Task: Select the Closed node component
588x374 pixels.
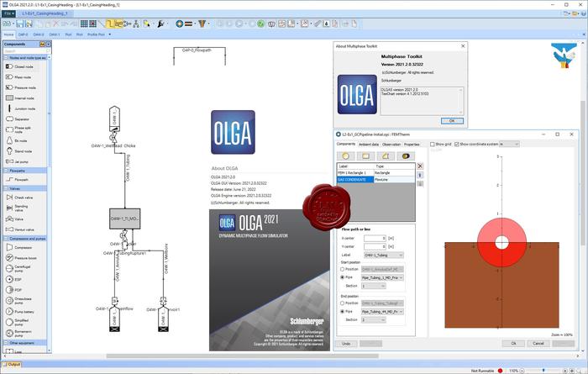Action: 24,66
